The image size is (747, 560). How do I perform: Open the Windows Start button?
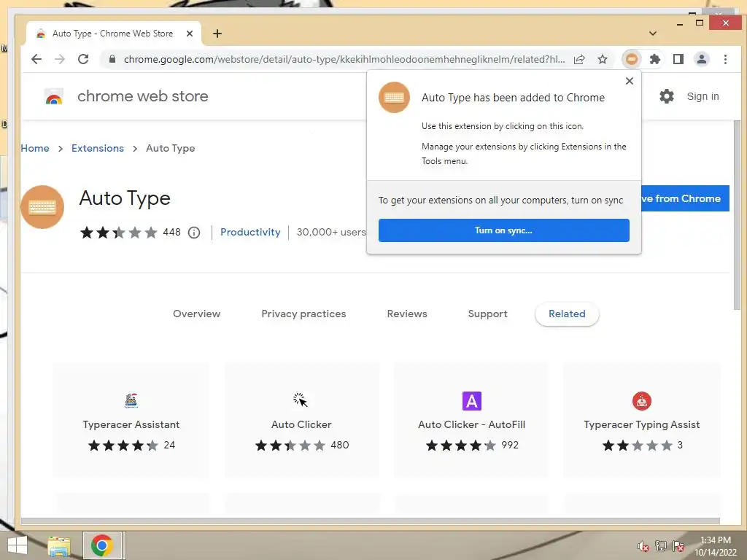tap(18, 545)
